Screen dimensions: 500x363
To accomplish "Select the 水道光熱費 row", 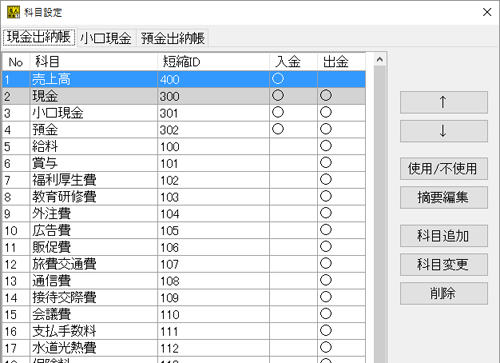I will click(184, 348).
